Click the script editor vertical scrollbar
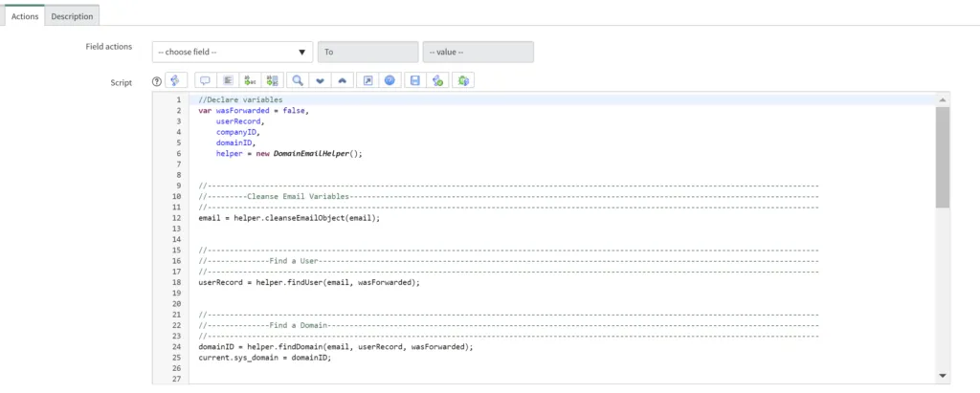980x393 pixels. coord(942,158)
